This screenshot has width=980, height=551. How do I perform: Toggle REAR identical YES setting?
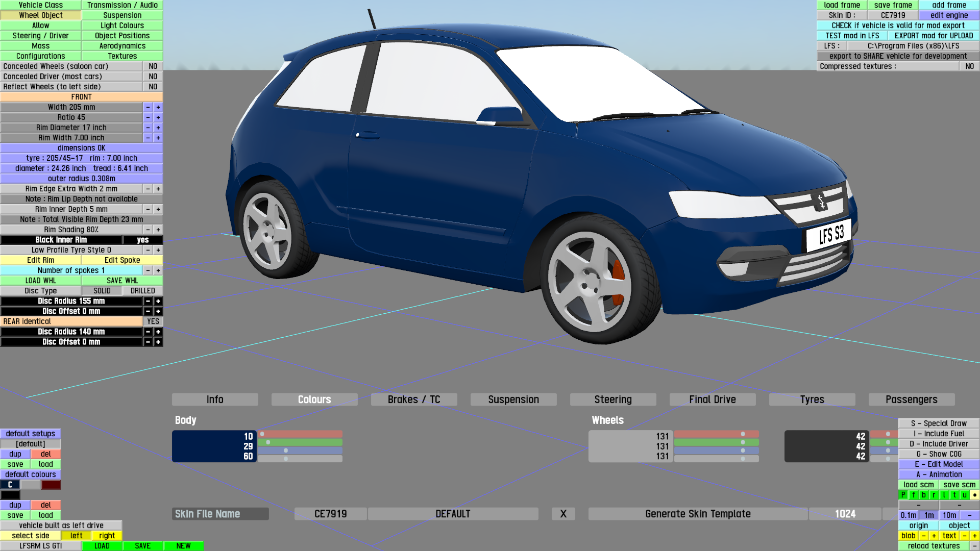click(x=153, y=321)
